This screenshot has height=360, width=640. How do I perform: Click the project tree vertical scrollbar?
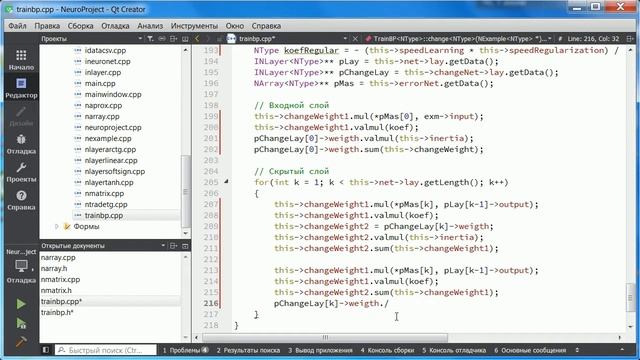click(186, 192)
